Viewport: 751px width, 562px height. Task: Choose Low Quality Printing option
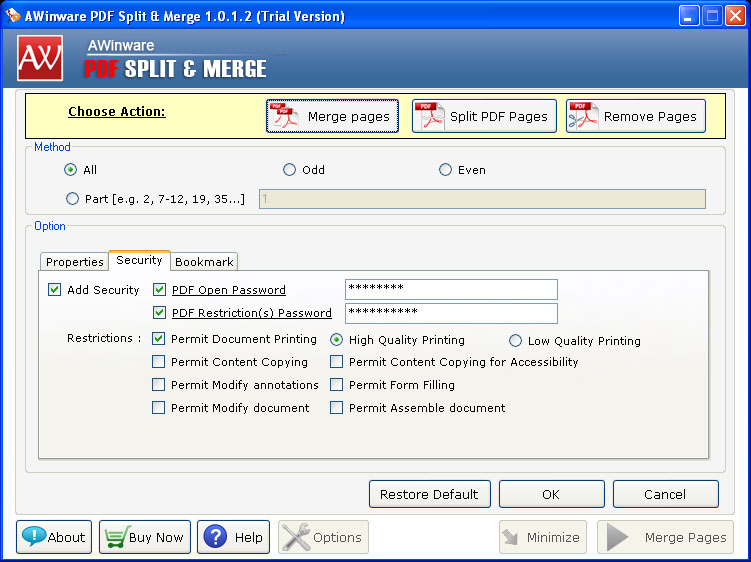pos(515,341)
